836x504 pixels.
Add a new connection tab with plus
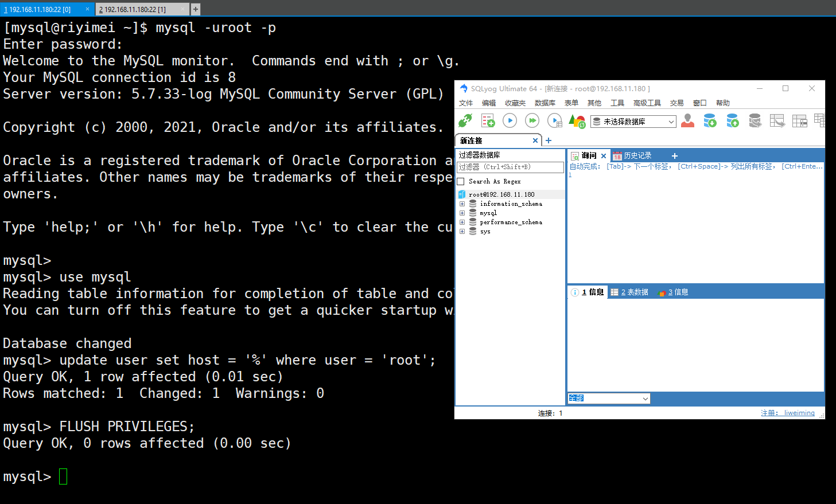click(x=549, y=140)
